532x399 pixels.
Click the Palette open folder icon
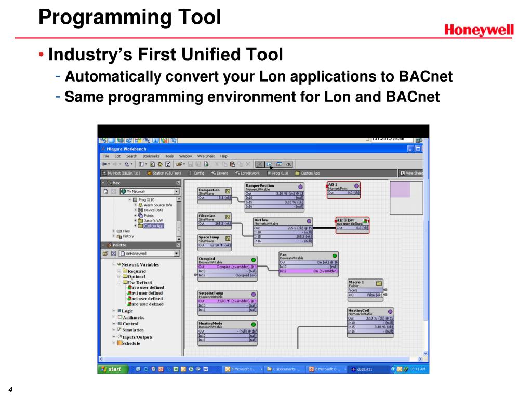(x=105, y=254)
